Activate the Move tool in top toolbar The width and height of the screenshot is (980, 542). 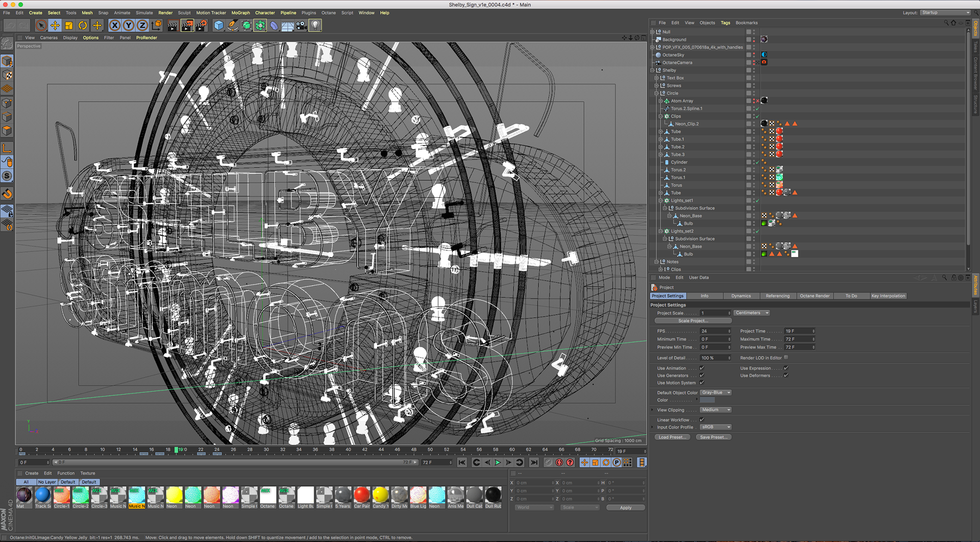[x=55, y=25]
